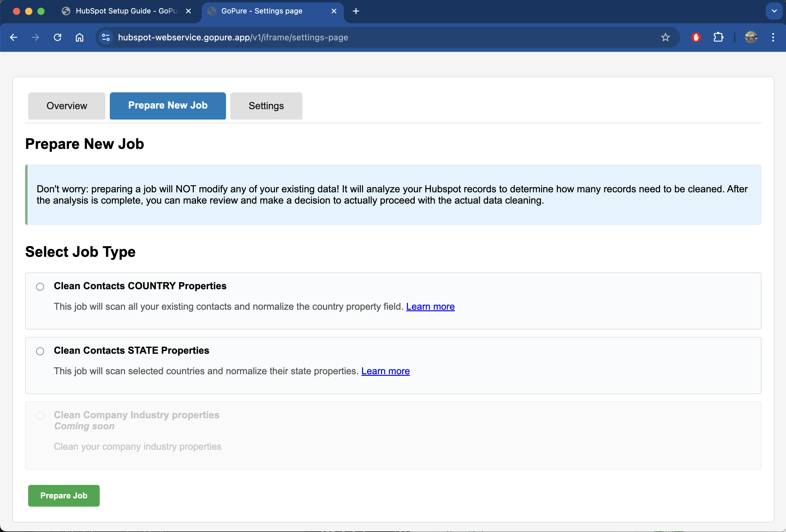Reload the current page
Viewport: 786px width, 532px height.
coord(57,37)
